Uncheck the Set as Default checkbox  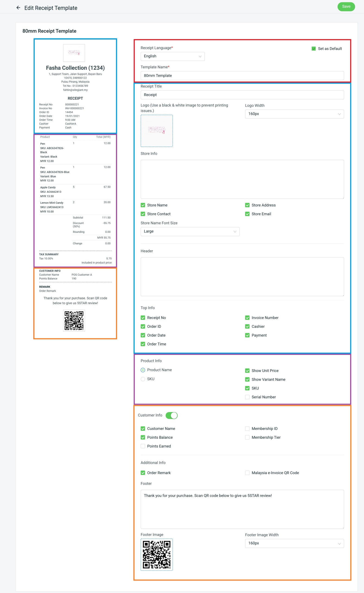(x=314, y=49)
